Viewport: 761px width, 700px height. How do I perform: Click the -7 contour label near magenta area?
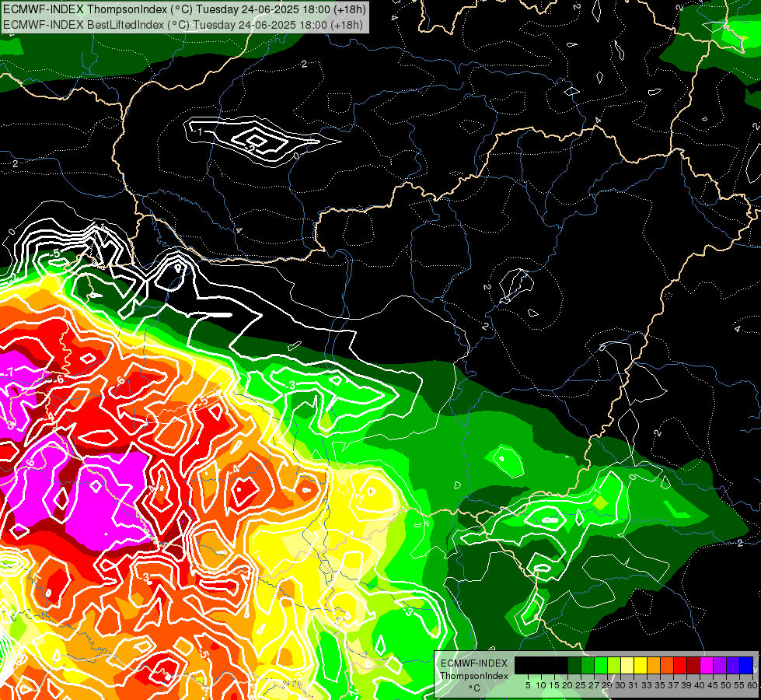pyautogui.click(x=9, y=373)
